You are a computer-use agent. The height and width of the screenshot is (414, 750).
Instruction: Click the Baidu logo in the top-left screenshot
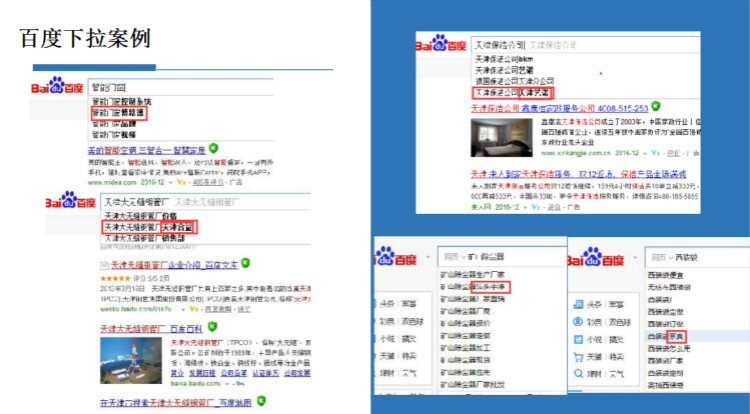click(58, 88)
